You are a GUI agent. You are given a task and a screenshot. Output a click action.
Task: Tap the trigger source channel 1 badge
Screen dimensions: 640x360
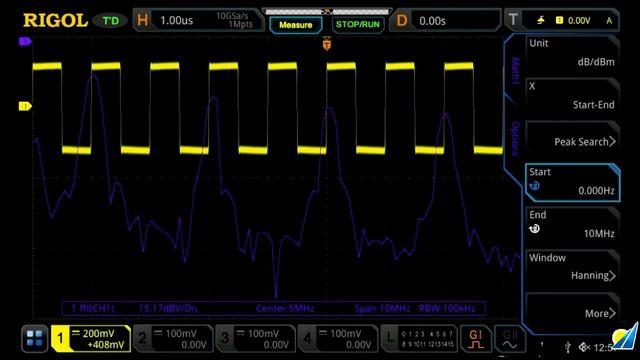point(559,20)
